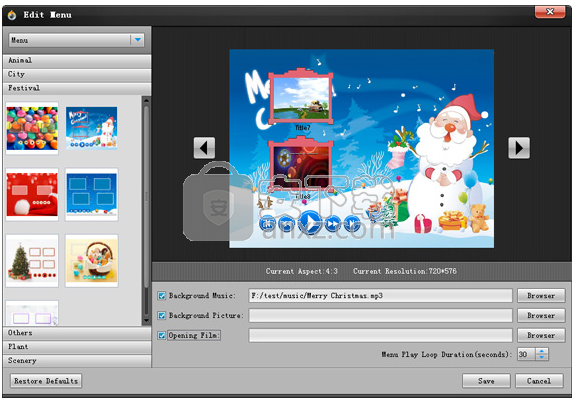Click Browser button for Opening Film
The image size is (583, 406).
click(x=541, y=335)
